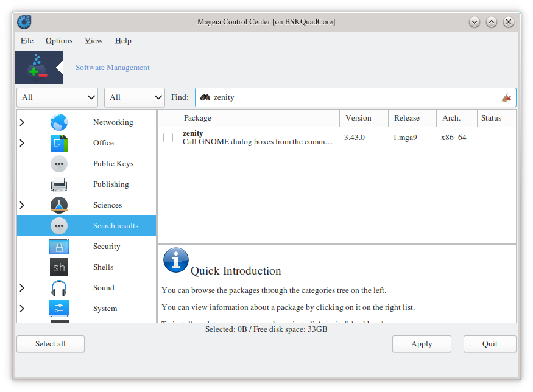The height and width of the screenshot is (392, 533).
Task: Click the Shells sh icon
Action: coord(59,267)
